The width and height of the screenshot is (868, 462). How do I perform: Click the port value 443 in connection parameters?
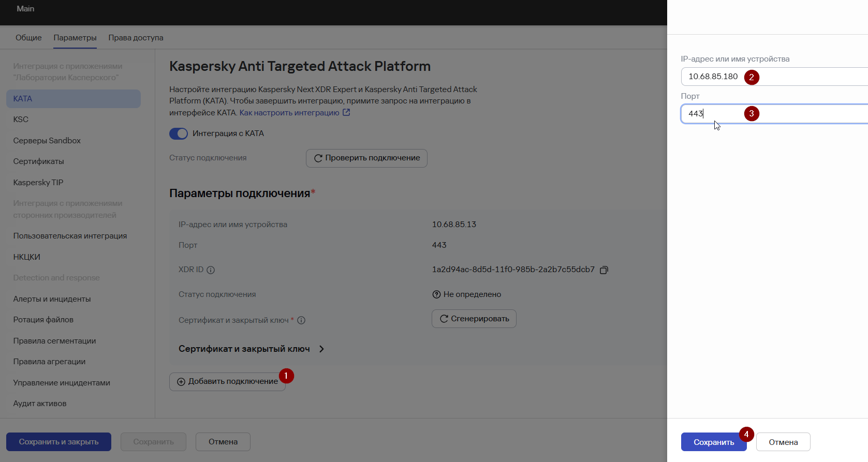tap(439, 245)
